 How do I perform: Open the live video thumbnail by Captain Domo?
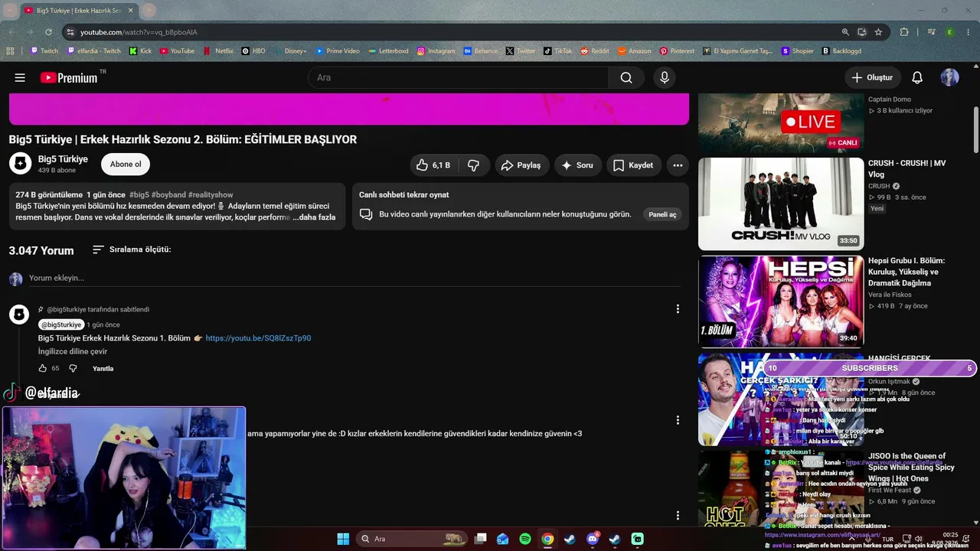[781, 122]
